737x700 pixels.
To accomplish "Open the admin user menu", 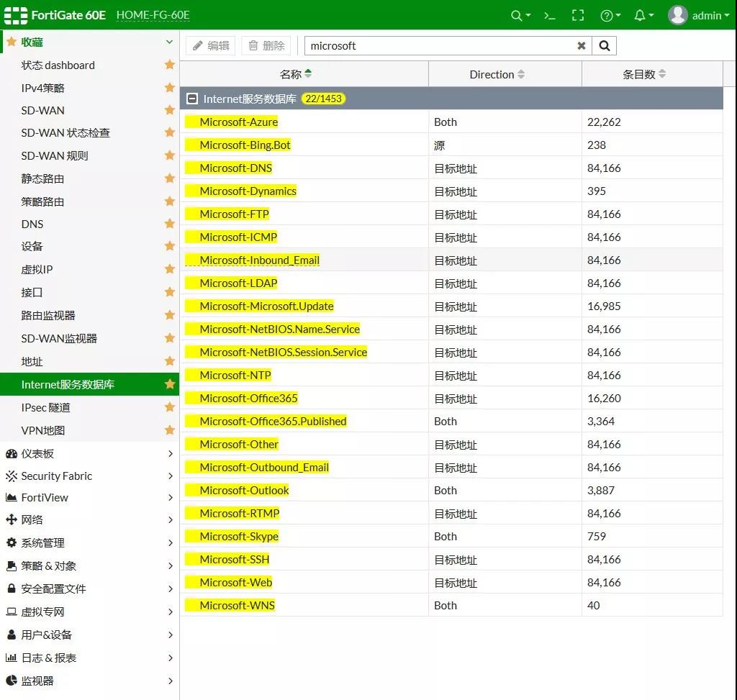I will pos(698,15).
